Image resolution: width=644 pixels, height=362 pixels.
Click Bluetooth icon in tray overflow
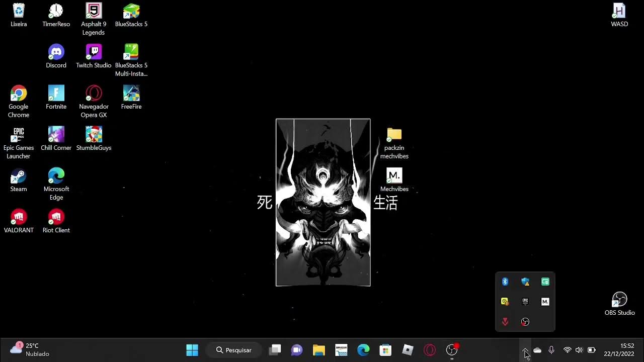coord(505,282)
